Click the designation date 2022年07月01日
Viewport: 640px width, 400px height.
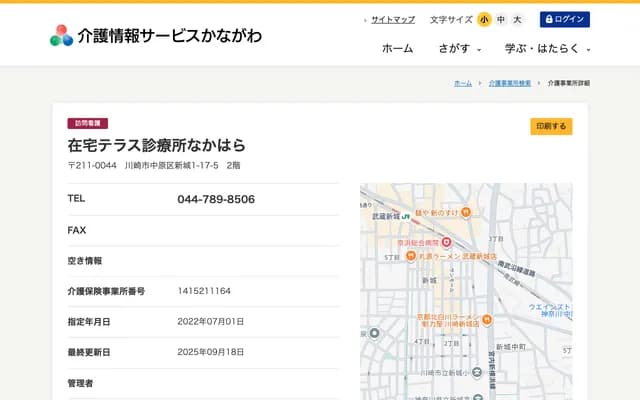[x=211, y=322]
